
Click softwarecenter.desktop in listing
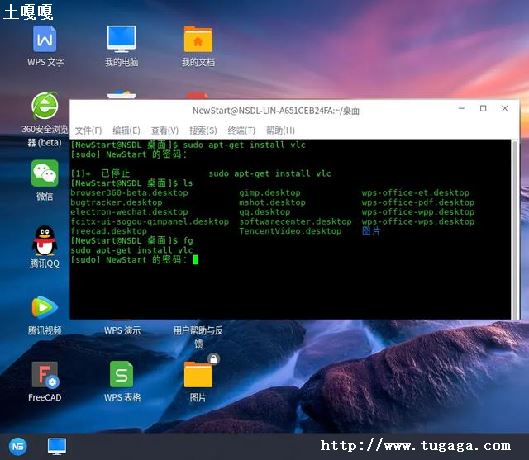coord(295,222)
